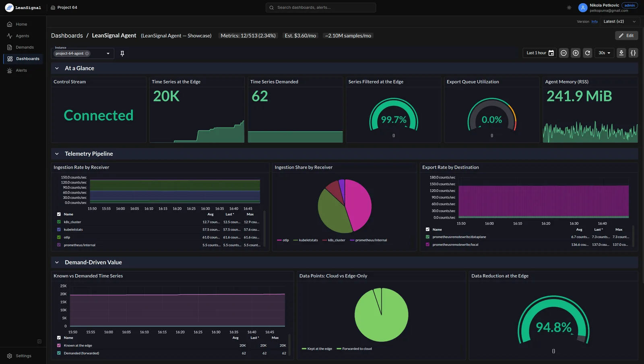Viewport: 644px width, 364px height.
Task: Open the user avatar icon
Action: coord(583,8)
